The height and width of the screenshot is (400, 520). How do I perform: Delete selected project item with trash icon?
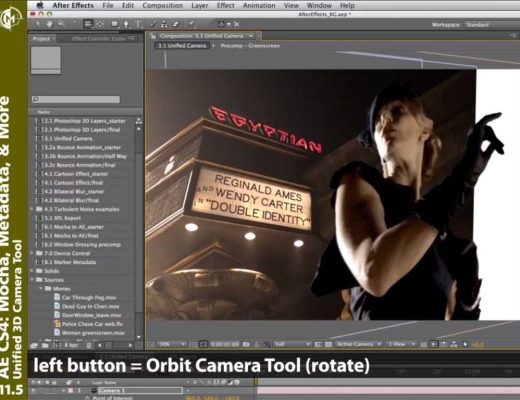(89, 345)
